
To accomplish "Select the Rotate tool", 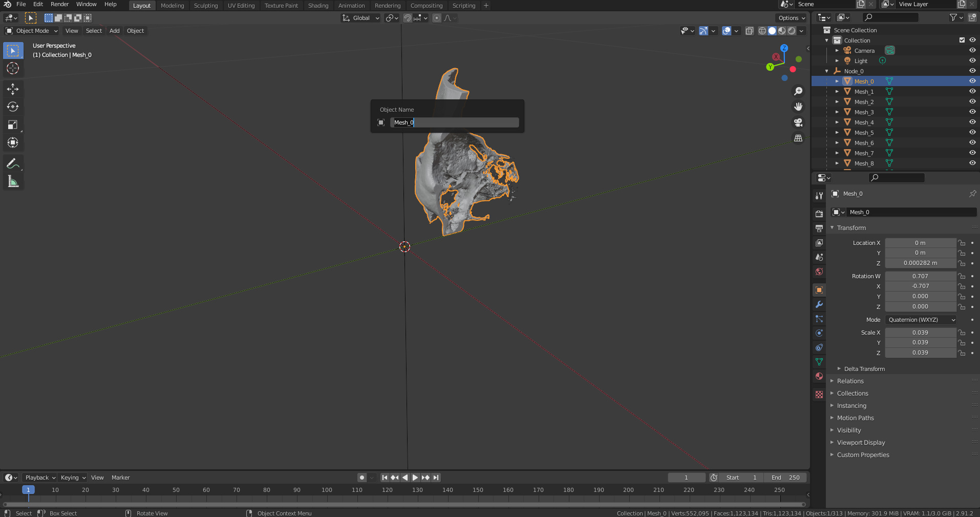I will 13,107.
